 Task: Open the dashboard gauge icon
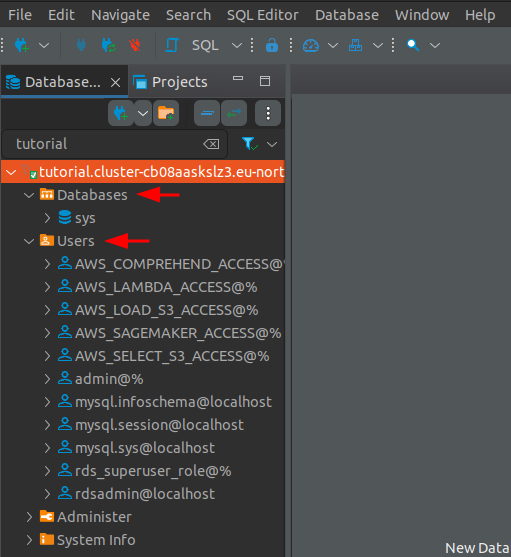click(x=311, y=45)
